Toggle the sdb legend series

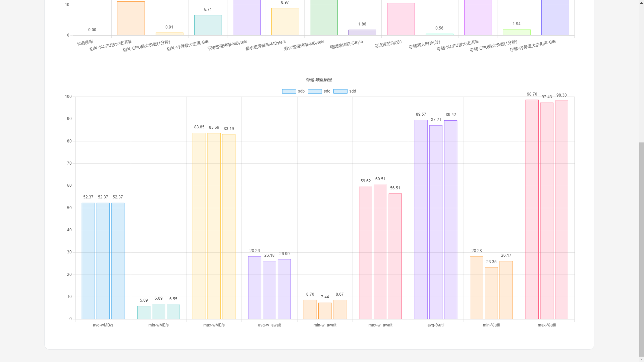click(x=301, y=91)
